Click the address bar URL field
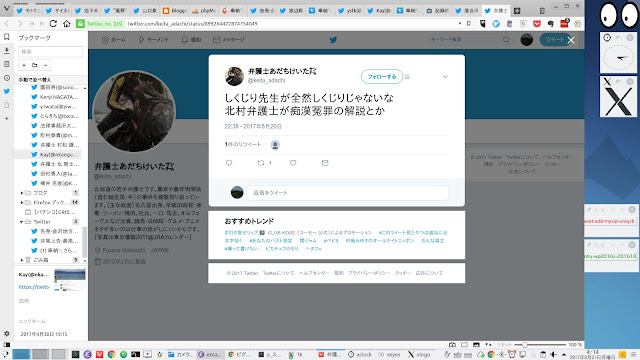The image size is (640, 360). [290, 24]
